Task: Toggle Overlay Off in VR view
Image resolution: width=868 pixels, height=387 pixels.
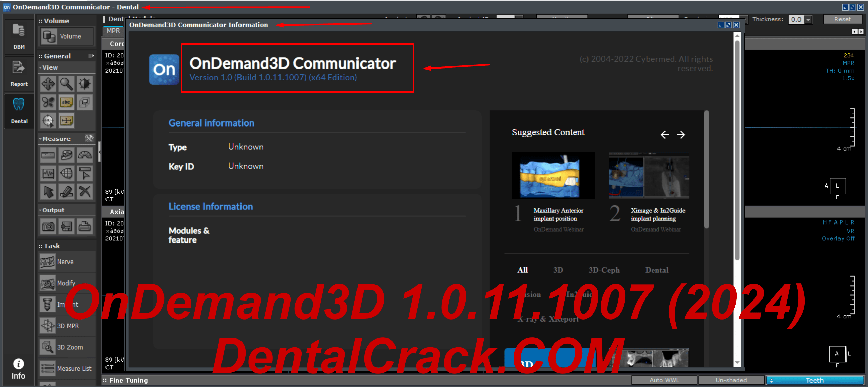Action: pyautogui.click(x=838, y=238)
